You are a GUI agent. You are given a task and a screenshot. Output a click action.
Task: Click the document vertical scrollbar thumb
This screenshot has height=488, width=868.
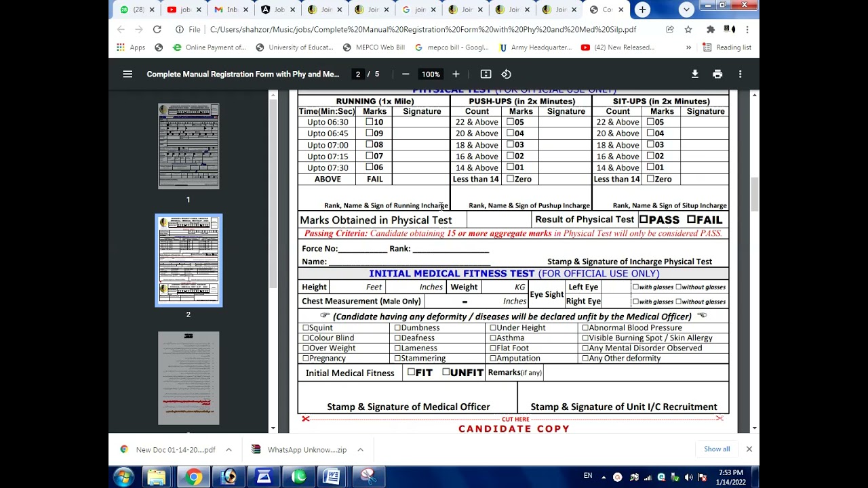(x=754, y=195)
